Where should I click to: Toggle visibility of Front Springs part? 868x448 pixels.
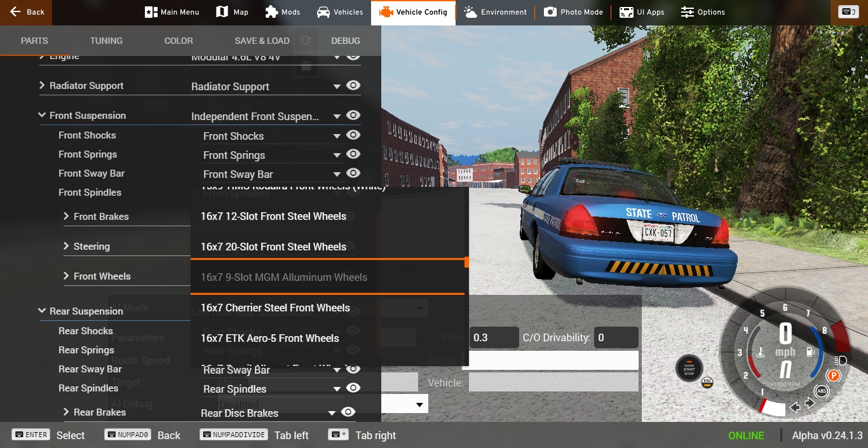pos(353,154)
